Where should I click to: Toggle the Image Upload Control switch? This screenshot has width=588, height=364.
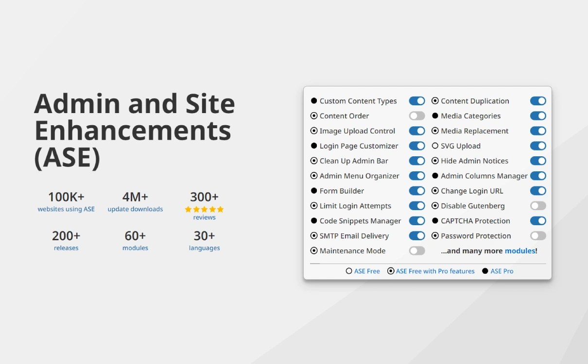[x=417, y=131]
